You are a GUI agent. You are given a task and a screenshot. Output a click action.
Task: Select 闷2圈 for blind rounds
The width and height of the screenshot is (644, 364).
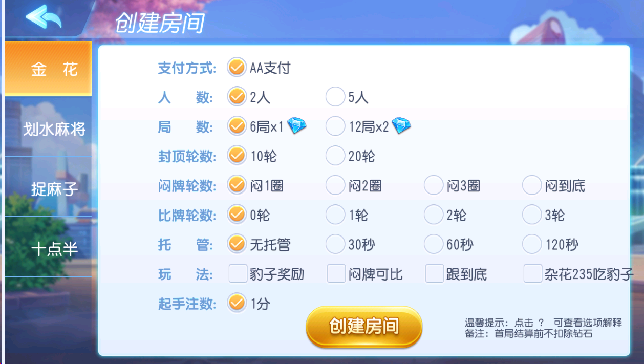335,185
